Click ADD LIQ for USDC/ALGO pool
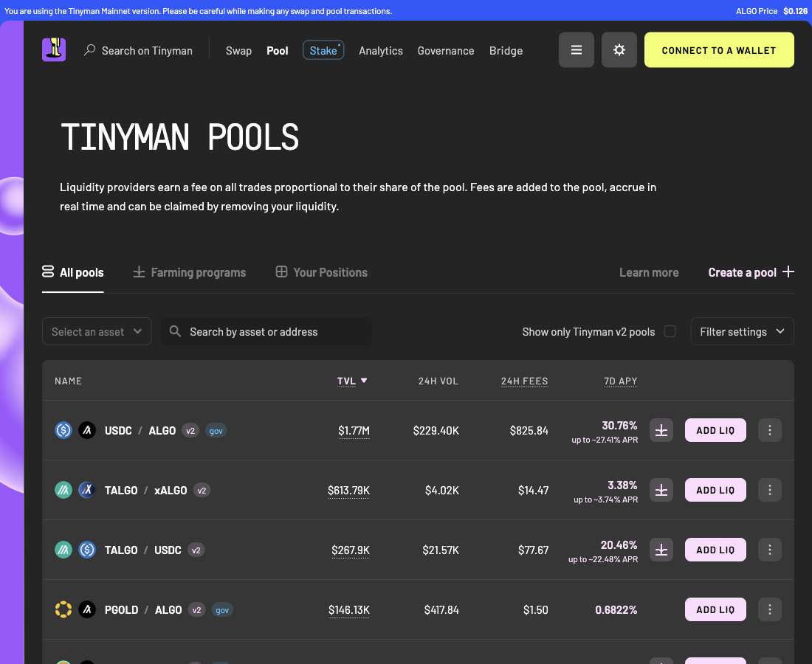The width and height of the screenshot is (812, 664). point(715,430)
